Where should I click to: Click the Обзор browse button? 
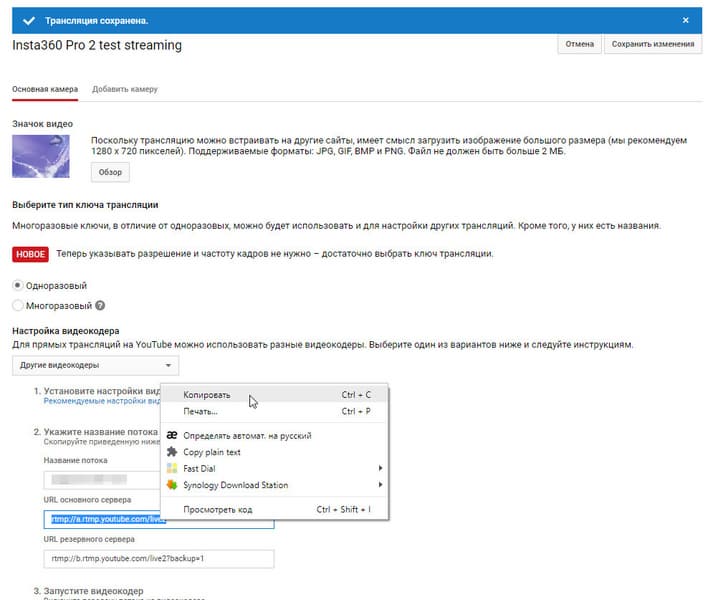[110, 172]
